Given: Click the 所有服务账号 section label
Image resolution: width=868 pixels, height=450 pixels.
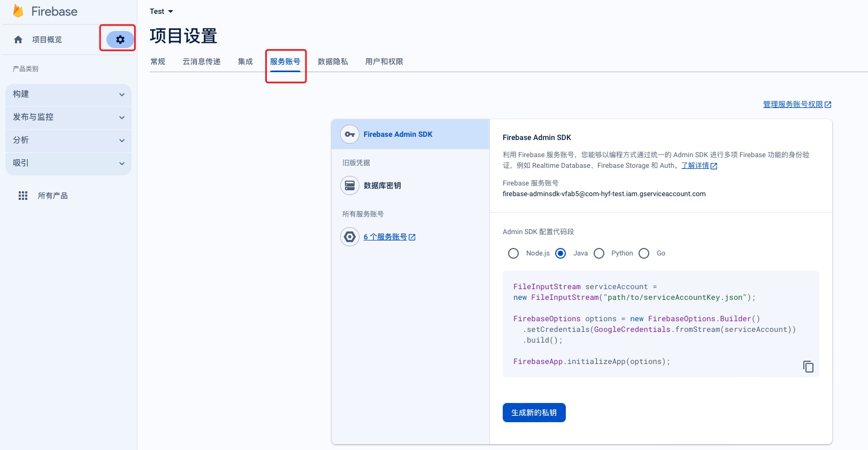Looking at the screenshot, I should [x=363, y=214].
